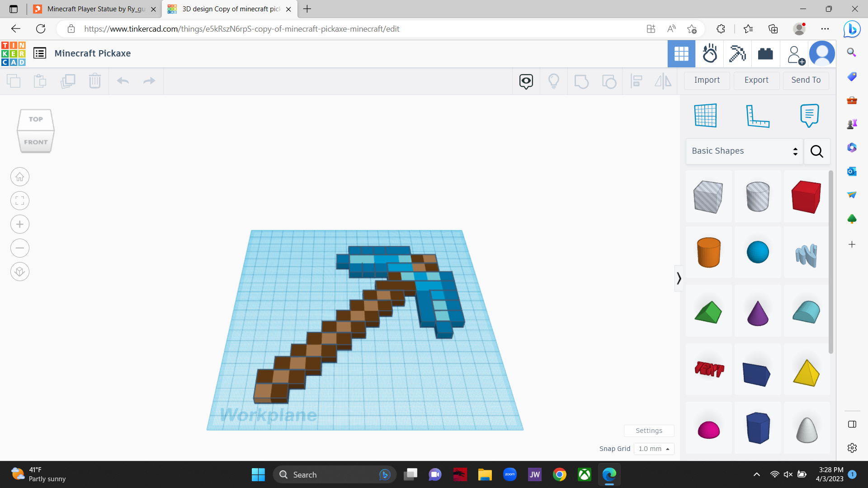Open the Snap Grid value dropdown
This screenshot has width=868, height=488.
(654, 449)
